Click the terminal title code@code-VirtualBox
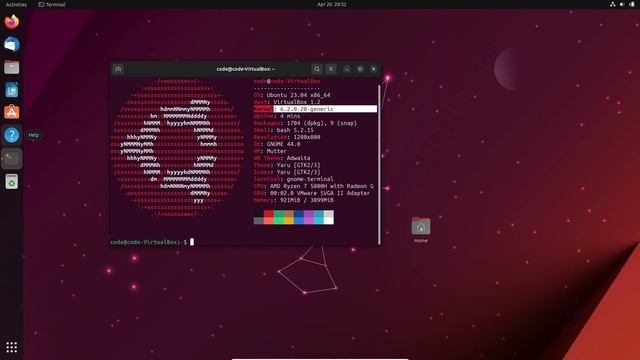640x360 pixels. (x=245, y=69)
